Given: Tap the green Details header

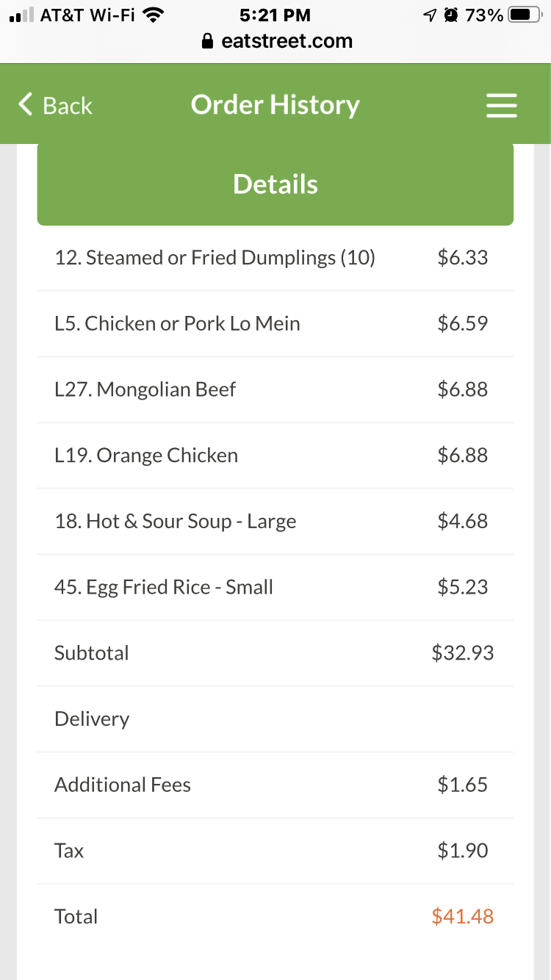Looking at the screenshot, I should click(x=275, y=184).
